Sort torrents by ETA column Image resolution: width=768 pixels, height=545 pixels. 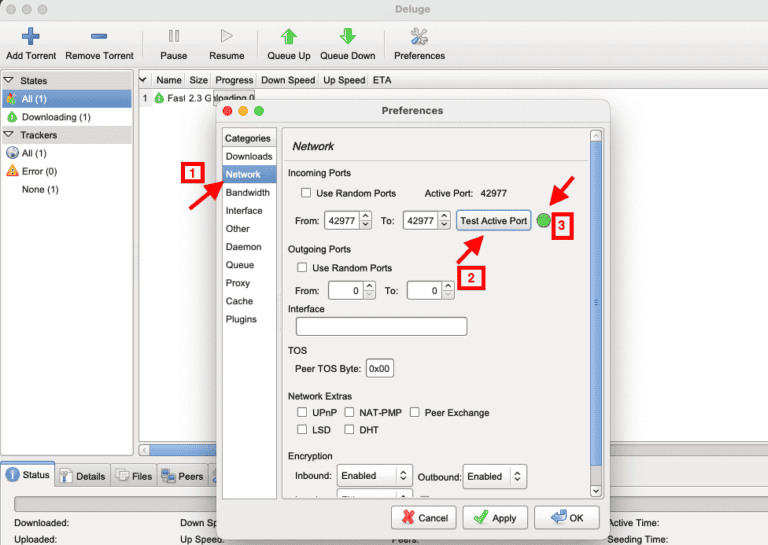click(382, 80)
